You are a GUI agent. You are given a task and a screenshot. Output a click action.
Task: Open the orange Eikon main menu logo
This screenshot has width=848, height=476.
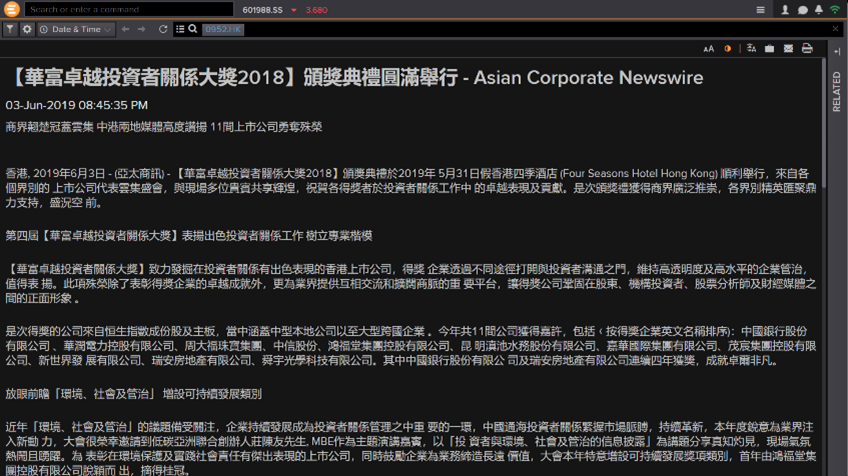pyautogui.click(x=11, y=9)
